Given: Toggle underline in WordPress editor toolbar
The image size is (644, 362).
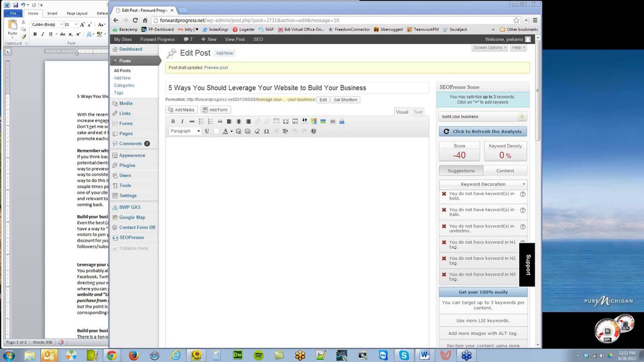Looking at the screenshot, I should coord(207,131).
